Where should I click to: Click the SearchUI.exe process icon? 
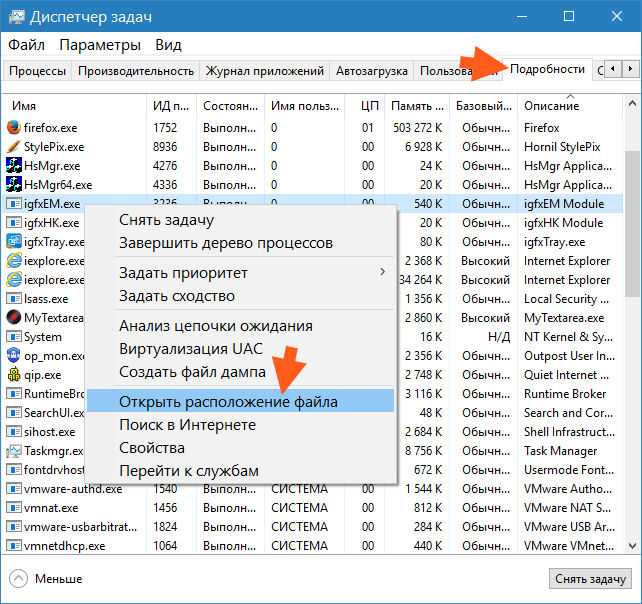pyautogui.click(x=14, y=412)
